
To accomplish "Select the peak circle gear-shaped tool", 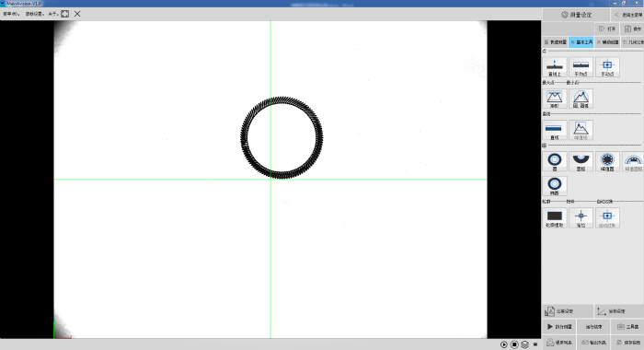I will click(607, 161).
